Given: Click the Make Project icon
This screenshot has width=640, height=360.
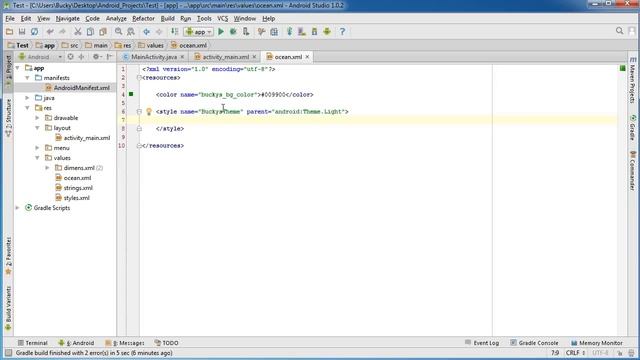Looking at the screenshot, I should click(174, 31).
